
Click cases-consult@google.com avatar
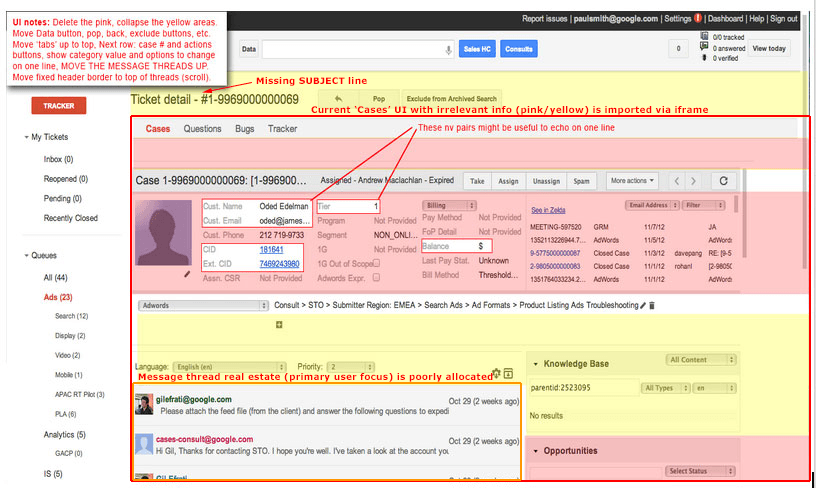[x=144, y=444]
